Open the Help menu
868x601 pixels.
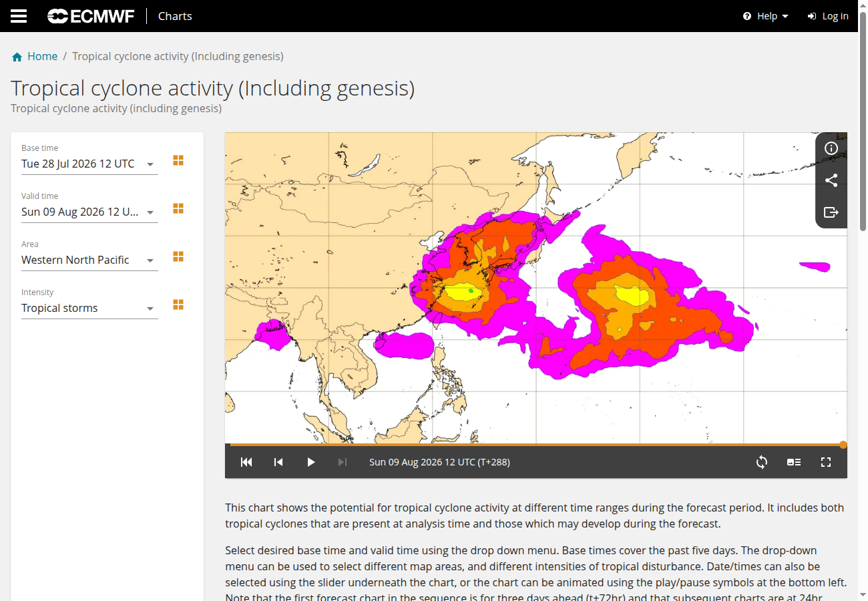pos(766,16)
